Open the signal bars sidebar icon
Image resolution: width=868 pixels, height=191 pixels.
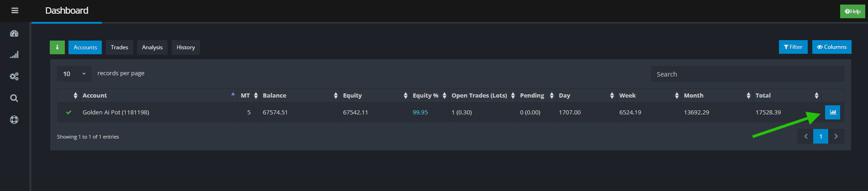(14, 55)
